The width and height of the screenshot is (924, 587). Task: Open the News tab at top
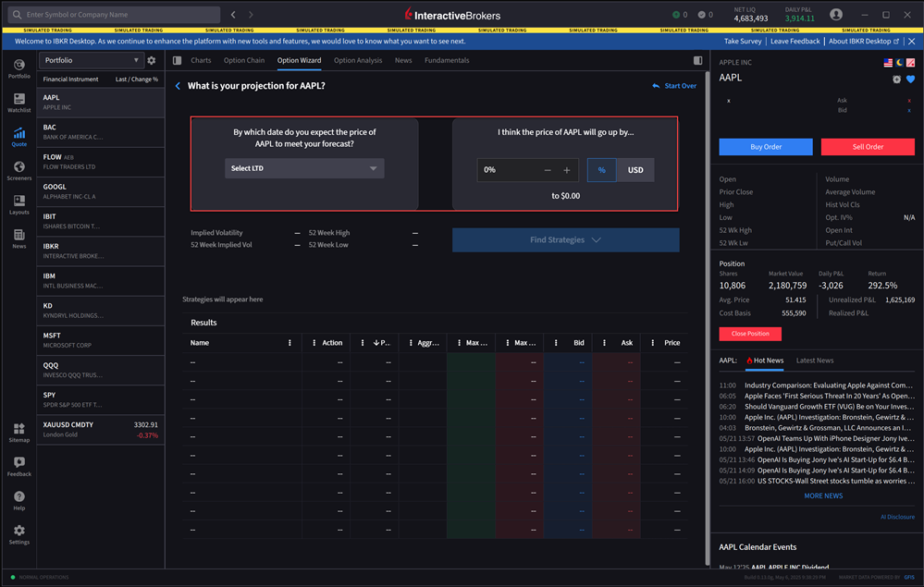pos(403,60)
